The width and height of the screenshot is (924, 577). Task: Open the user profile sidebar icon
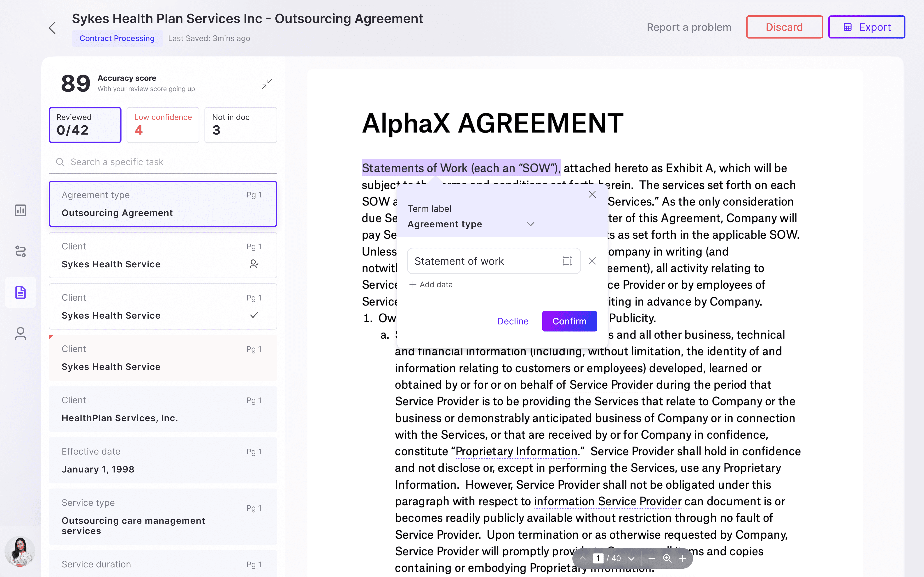(21, 333)
